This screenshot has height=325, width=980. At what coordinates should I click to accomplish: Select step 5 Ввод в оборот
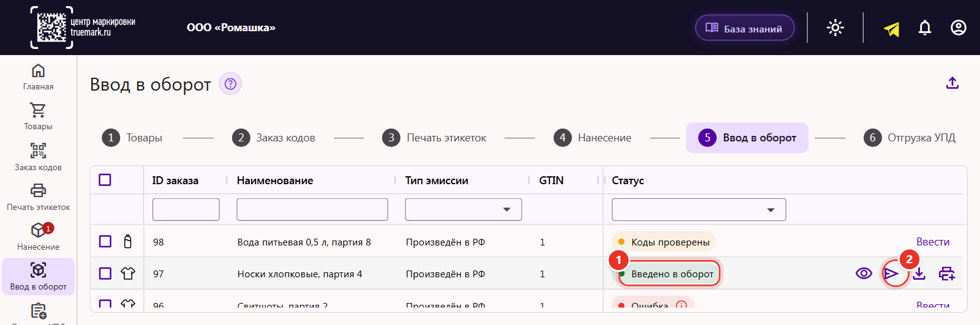(747, 138)
